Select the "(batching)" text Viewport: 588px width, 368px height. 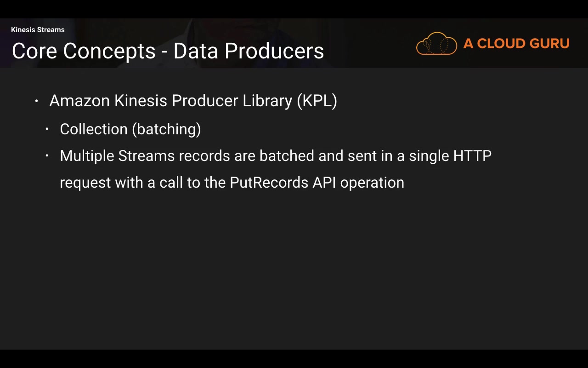166,129
